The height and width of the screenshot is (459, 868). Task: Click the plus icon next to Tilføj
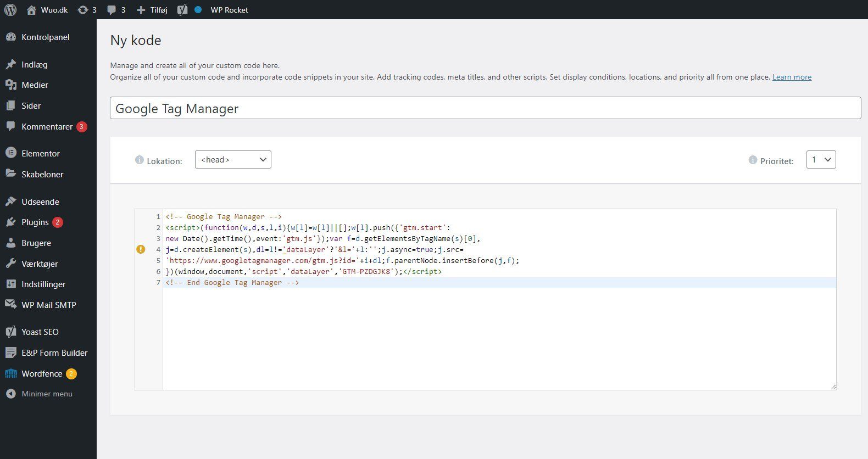click(141, 10)
